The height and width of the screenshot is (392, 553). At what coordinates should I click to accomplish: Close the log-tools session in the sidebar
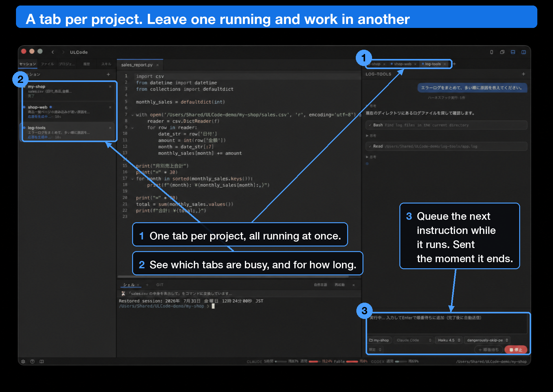[110, 128]
